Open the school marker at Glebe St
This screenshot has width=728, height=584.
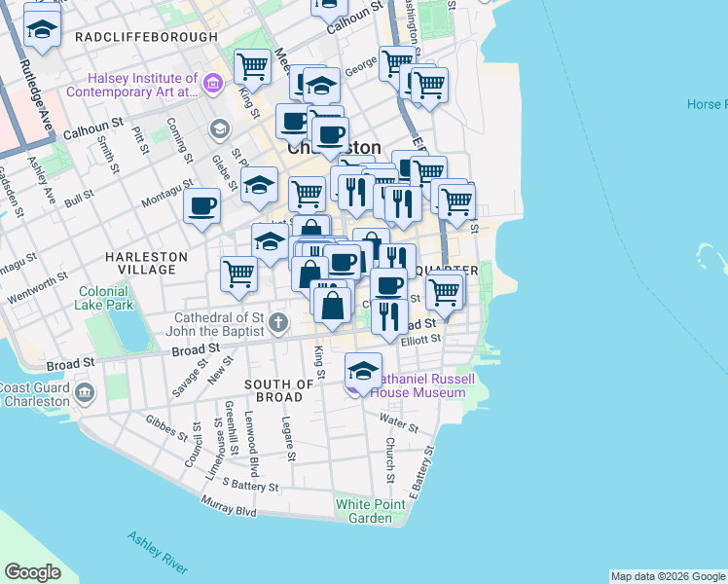tap(260, 185)
